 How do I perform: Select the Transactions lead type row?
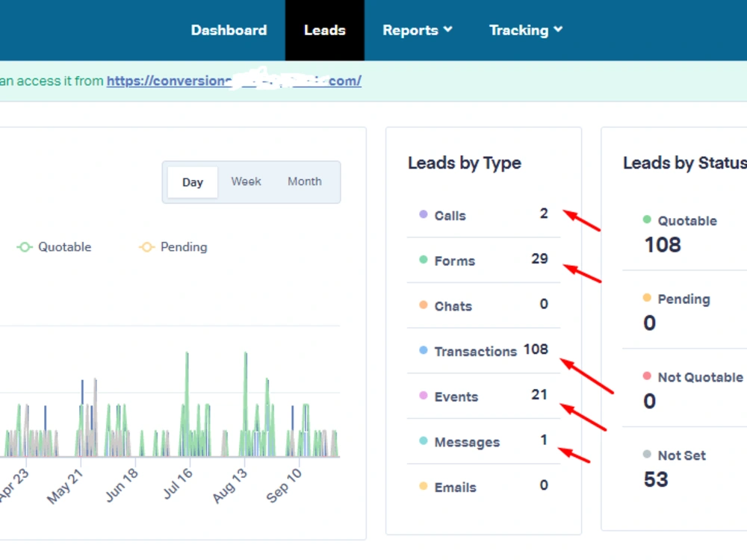pos(483,351)
